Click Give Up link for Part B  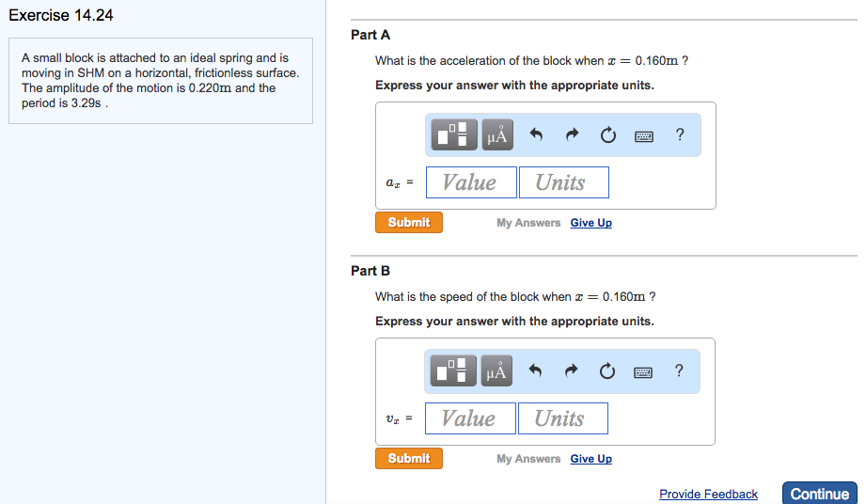click(590, 459)
